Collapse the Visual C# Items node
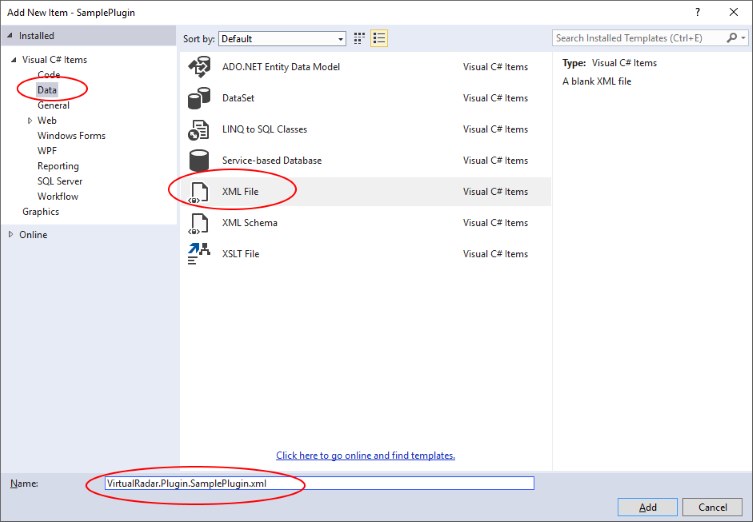Screen dimensions: 753x522 point(13,60)
